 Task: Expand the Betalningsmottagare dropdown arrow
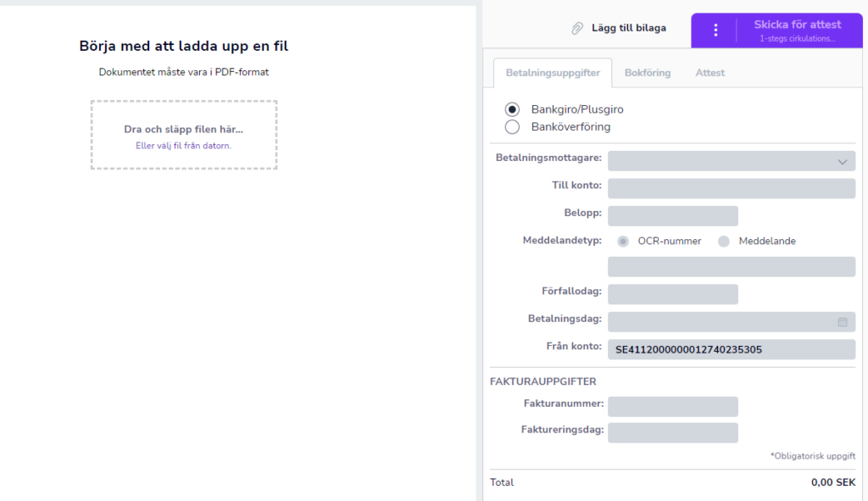coord(842,162)
